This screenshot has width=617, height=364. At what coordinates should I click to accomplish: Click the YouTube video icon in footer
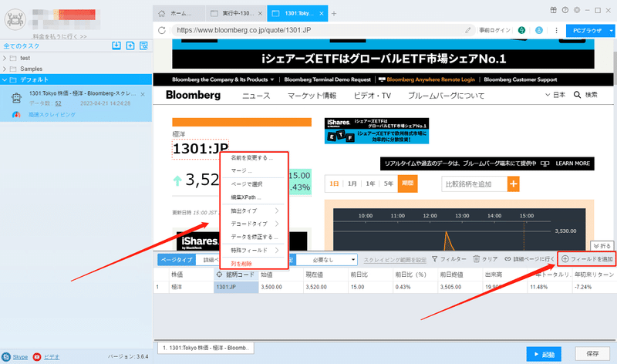[37, 357]
